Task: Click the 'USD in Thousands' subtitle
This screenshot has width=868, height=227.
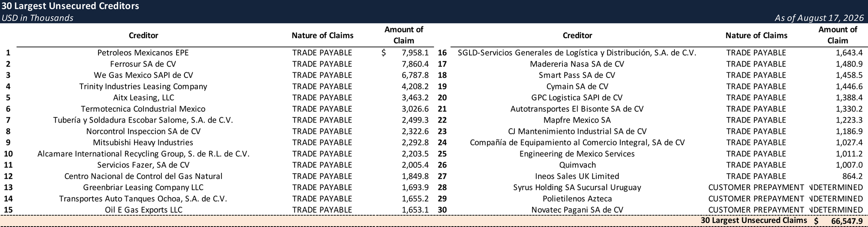Action: click(37, 18)
